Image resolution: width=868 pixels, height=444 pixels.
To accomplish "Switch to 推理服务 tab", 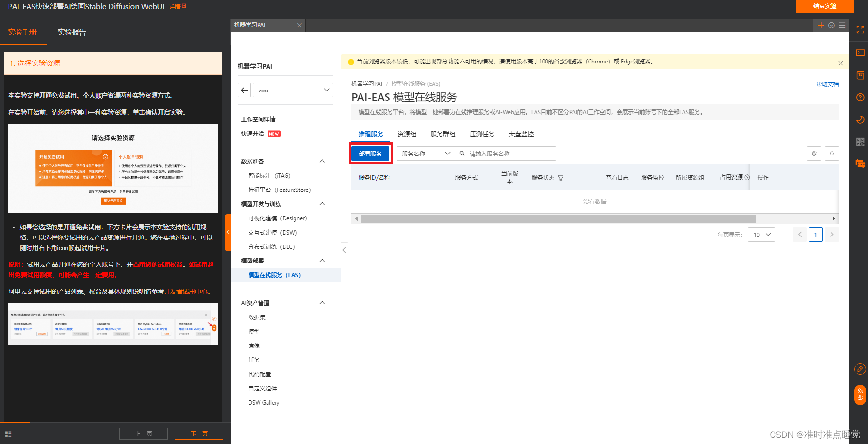I will pos(371,134).
